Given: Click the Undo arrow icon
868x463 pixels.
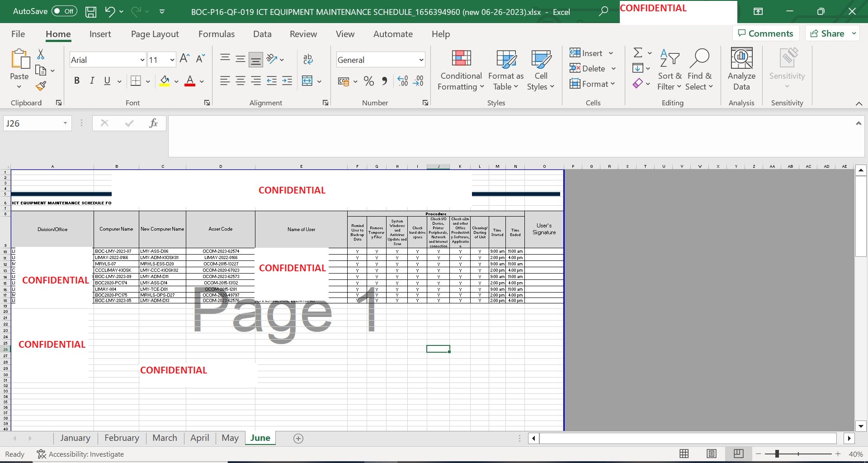Looking at the screenshot, I should click(110, 12).
